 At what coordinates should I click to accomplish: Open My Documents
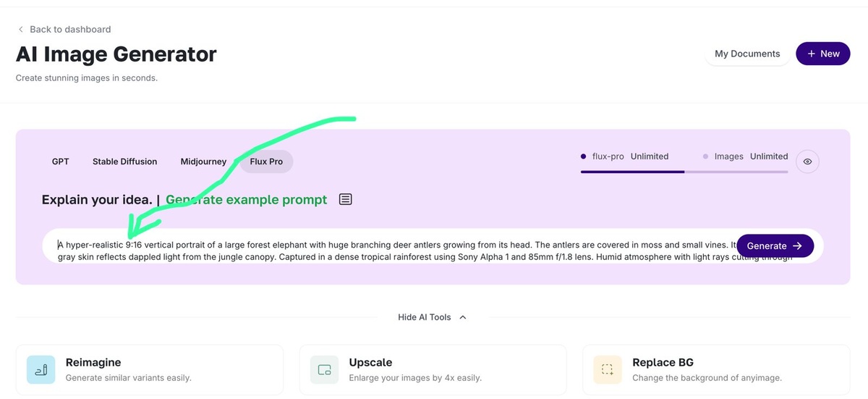pos(747,54)
